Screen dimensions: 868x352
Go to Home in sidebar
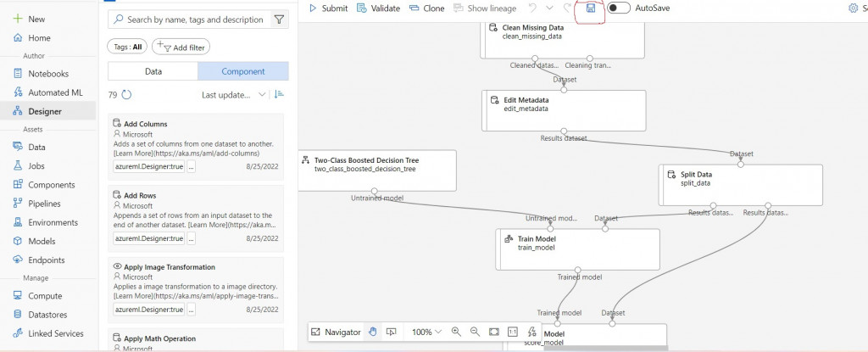(x=32, y=37)
